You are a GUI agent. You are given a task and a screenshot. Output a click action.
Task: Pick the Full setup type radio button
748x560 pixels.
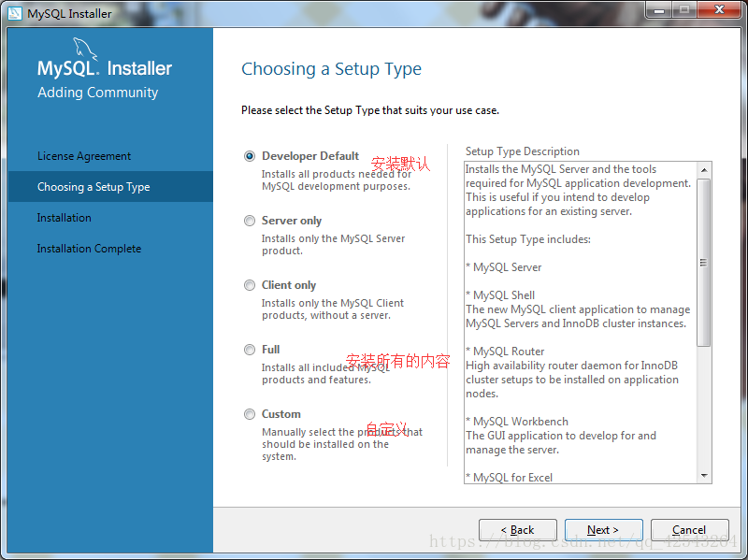250,350
